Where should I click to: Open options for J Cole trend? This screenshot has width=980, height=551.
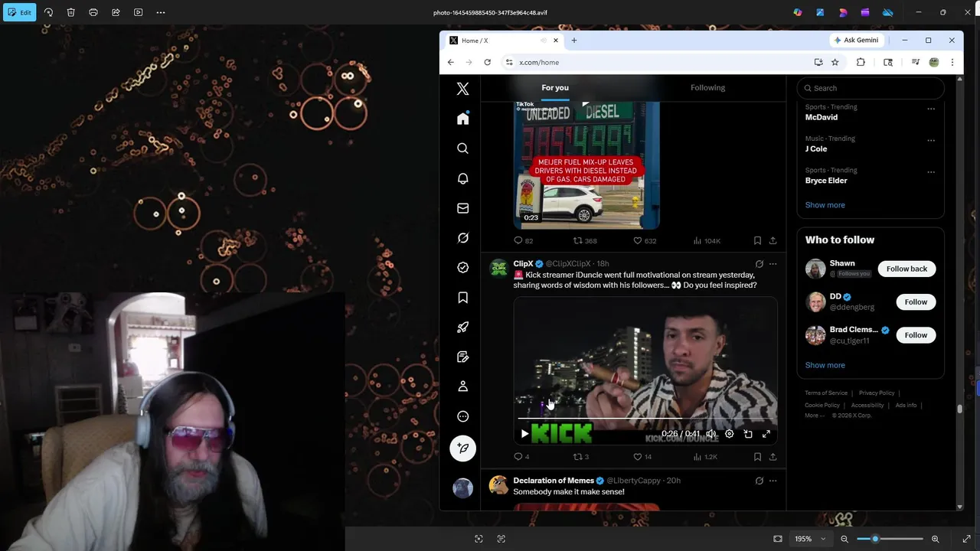[931, 140]
